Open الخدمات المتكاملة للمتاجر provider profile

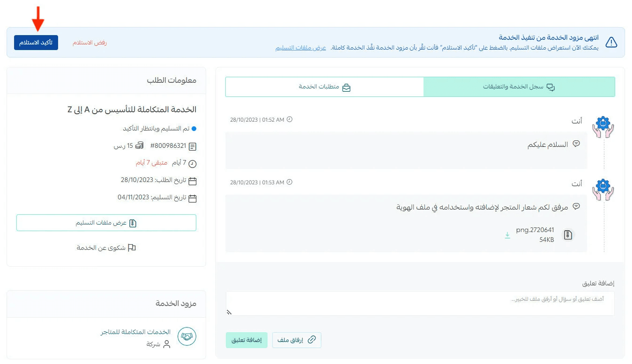(136, 332)
